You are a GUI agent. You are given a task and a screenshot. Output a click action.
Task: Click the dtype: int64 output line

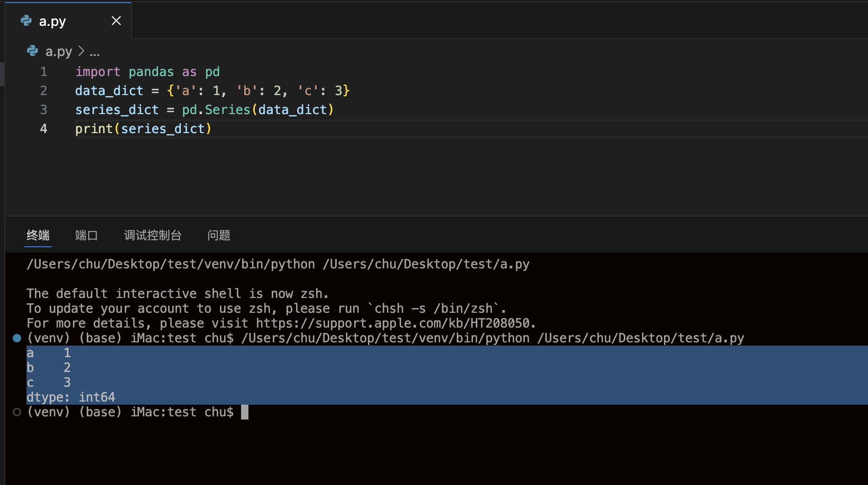click(x=71, y=397)
